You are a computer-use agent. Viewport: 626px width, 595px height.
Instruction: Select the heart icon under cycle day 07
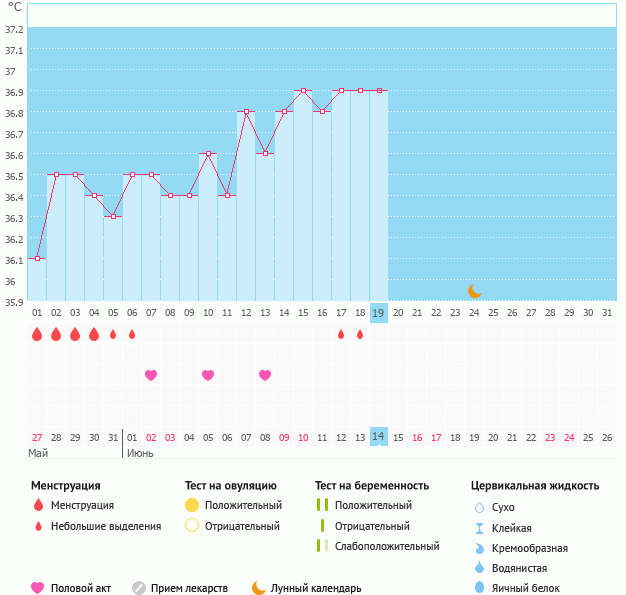coord(151,375)
